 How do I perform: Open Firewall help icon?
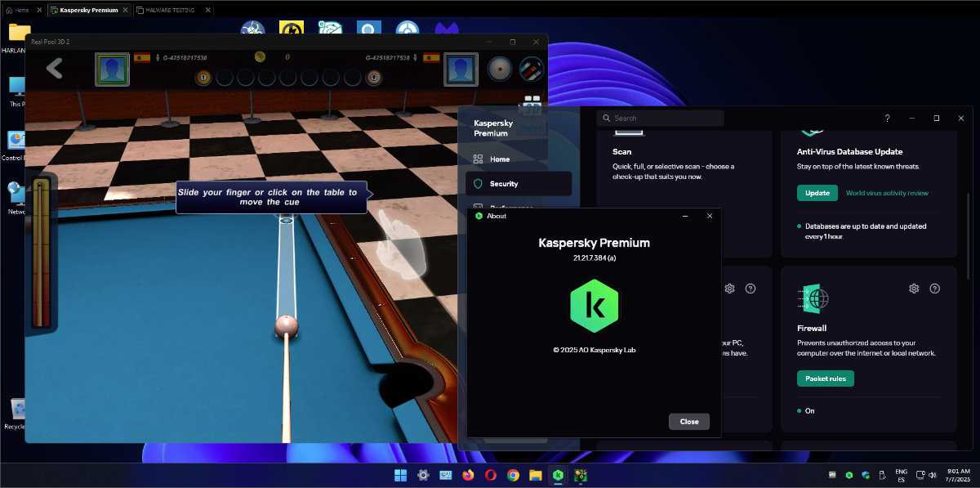click(x=935, y=289)
